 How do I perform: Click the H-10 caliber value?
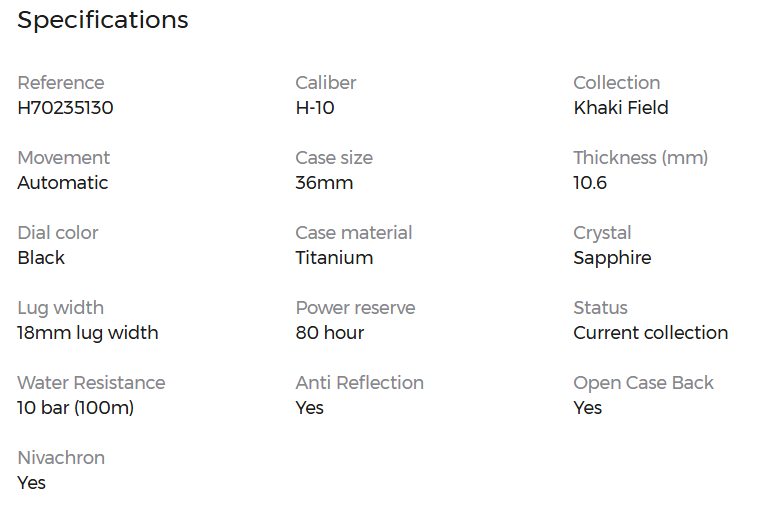(315, 108)
